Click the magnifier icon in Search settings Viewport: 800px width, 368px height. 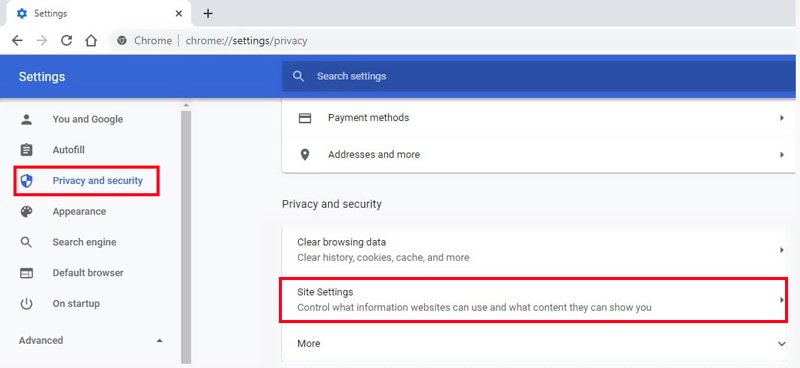pos(298,76)
